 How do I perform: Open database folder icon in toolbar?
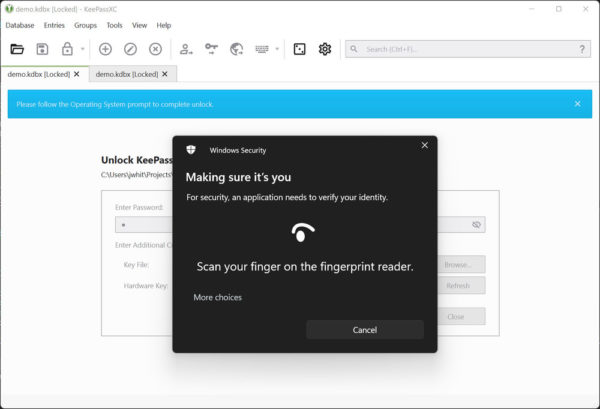pos(17,49)
